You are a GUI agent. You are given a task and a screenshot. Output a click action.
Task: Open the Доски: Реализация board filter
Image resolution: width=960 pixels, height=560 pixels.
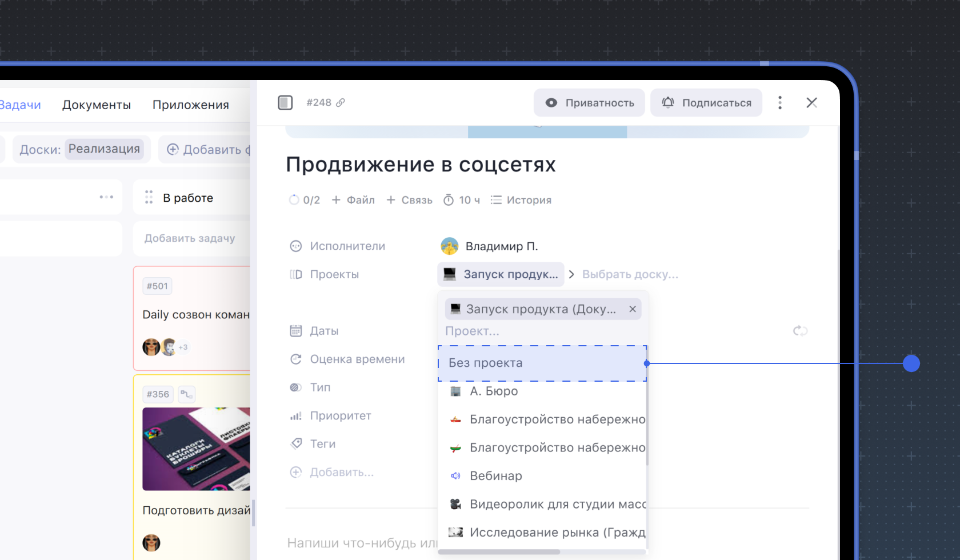(82, 149)
